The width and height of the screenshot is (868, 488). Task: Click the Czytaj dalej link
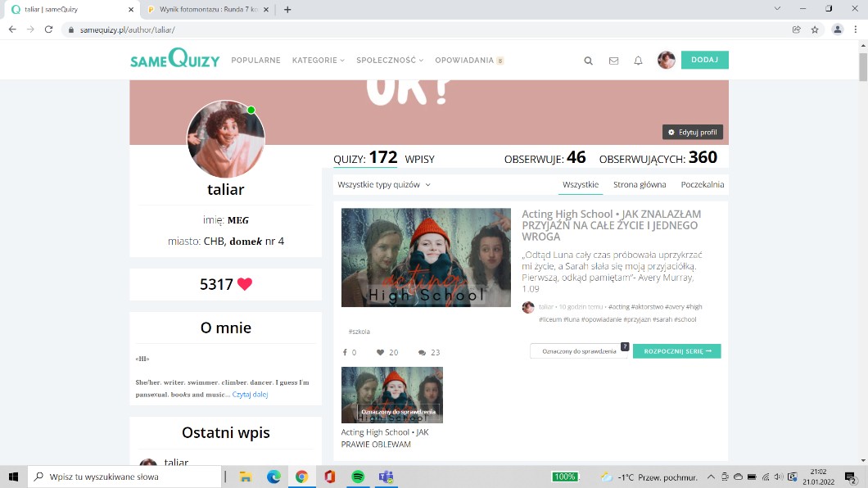(250, 395)
